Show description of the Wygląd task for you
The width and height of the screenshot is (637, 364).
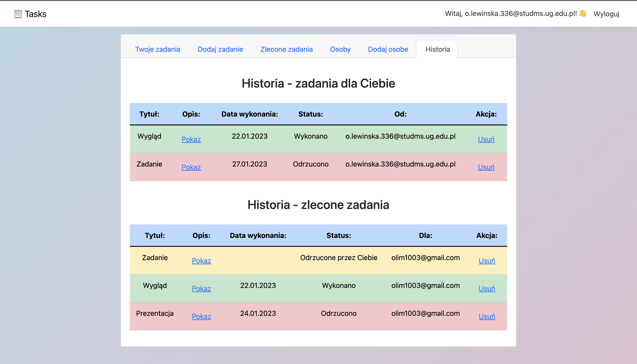point(191,139)
